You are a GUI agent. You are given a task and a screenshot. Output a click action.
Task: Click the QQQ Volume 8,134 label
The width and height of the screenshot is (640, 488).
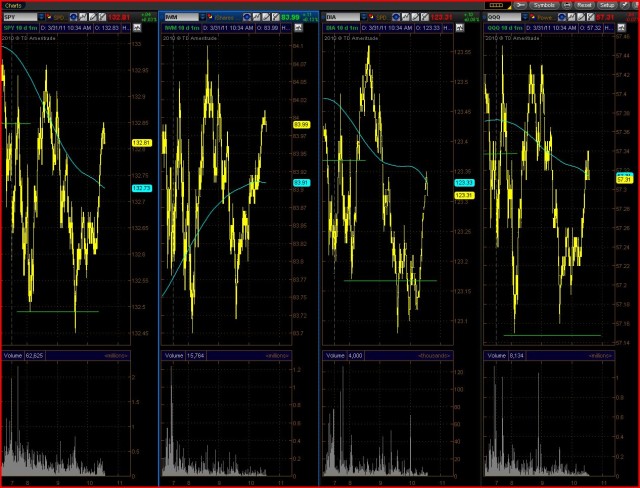tap(505, 355)
